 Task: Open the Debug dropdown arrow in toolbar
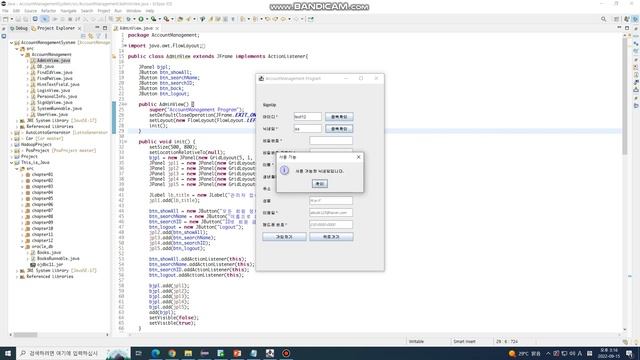(134, 19)
